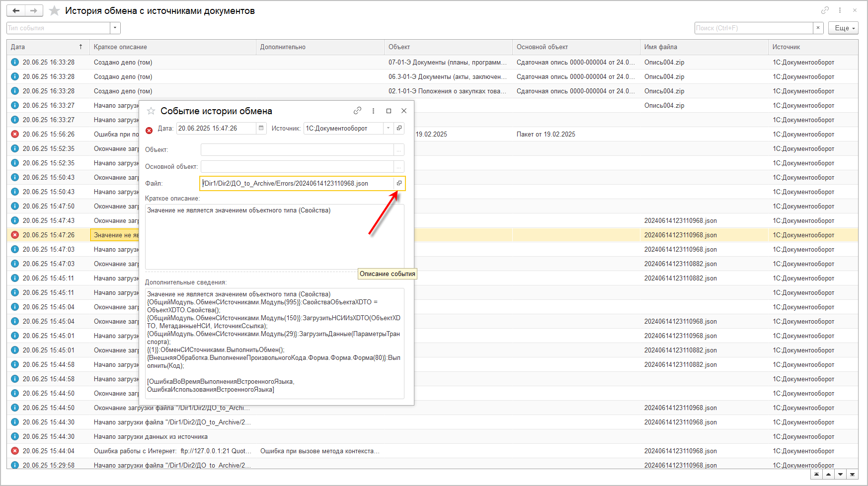Add the history list to favorites with the star
The height and width of the screenshot is (486, 868).
tap(55, 11)
